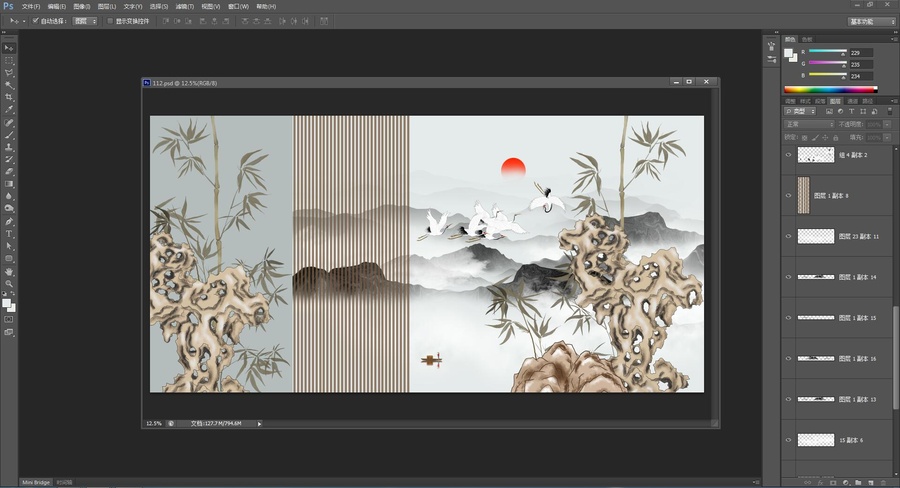The height and width of the screenshot is (488, 900).
Task: Click the delete layer trash icon
Action: (x=883, y=483)
